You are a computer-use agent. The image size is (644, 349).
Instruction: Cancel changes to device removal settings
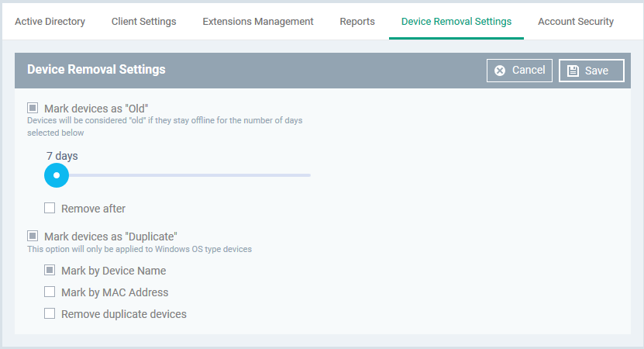click(x=519, y=71)
